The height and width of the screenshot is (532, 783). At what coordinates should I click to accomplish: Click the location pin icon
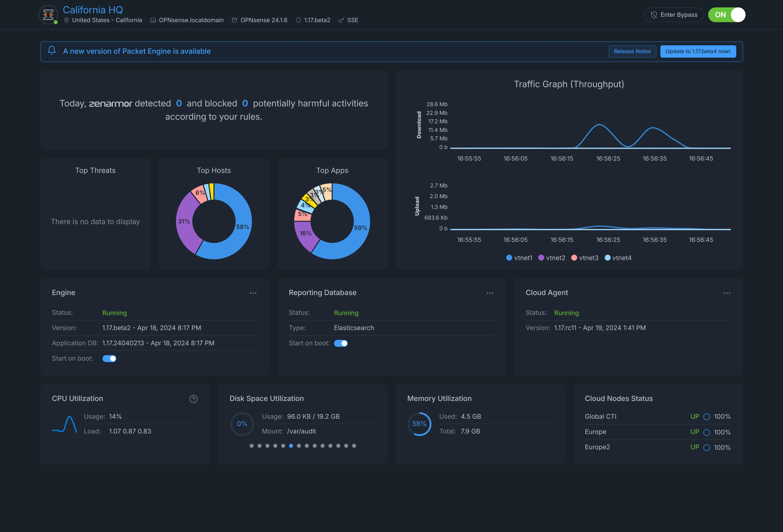pyautogui.click(x=66, y=20)
